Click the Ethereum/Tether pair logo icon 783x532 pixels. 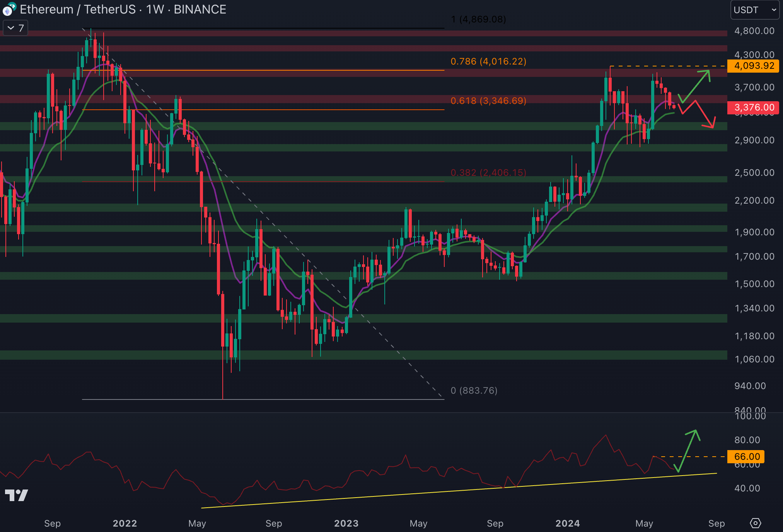click(9, 9)
